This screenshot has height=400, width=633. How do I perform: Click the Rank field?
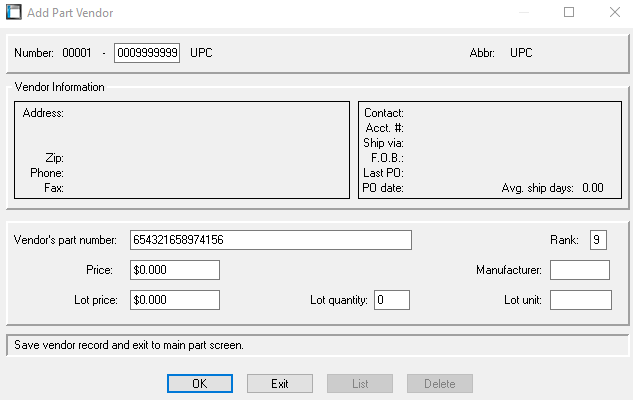click(x=598, y=240)
